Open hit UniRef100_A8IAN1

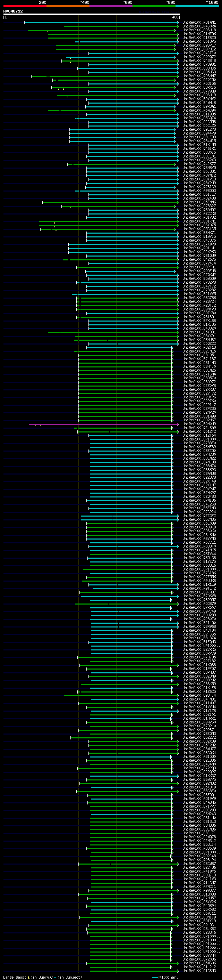point(199,23)
